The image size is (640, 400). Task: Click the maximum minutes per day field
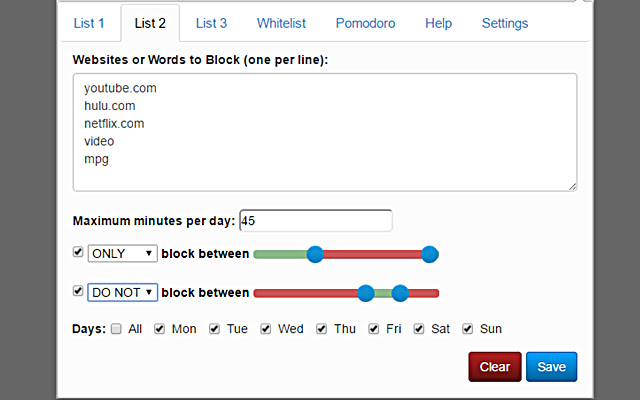pos(316,220)
